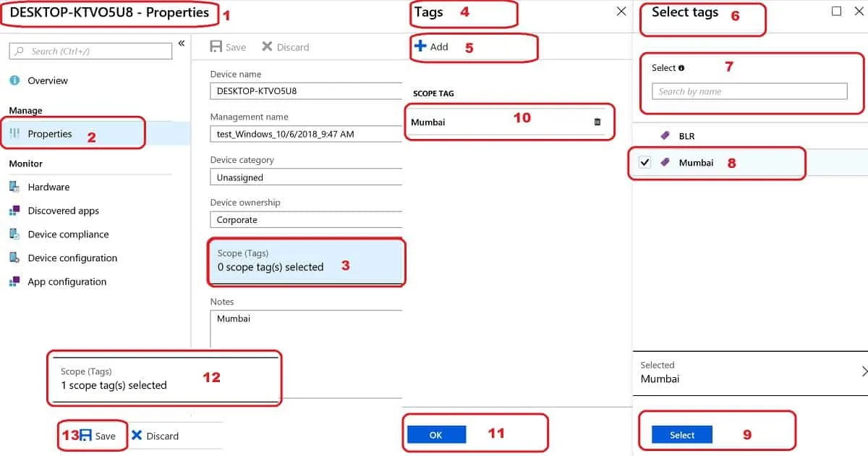Screen dimensions: 868x456
Task: Expand the Selected Mumbai chevron
Action: (864, 371)
